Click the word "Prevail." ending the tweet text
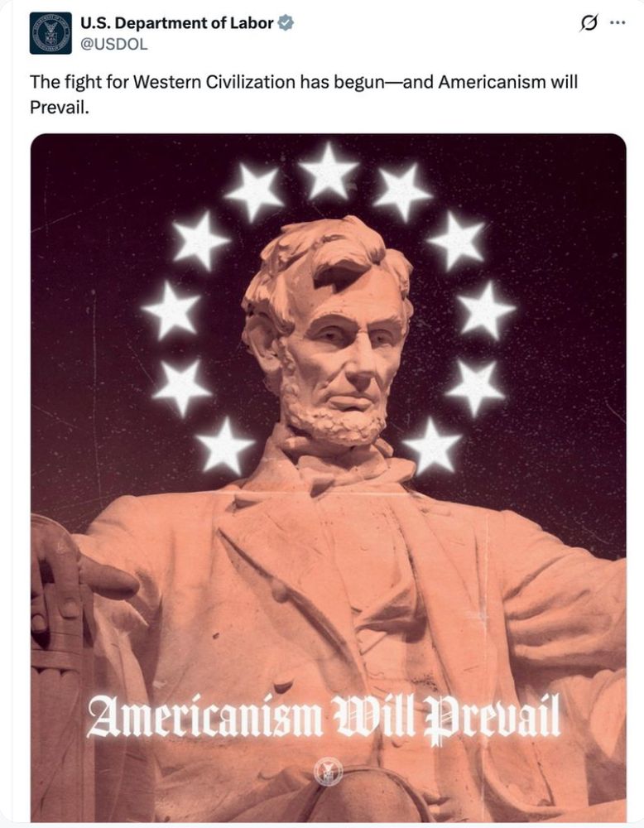This screenshot has height=828, width=644. [59, 108]
